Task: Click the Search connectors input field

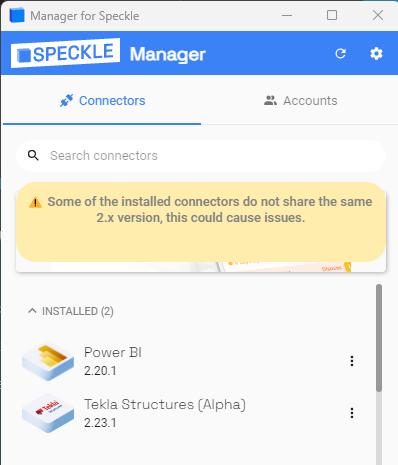Action: tap(201, 156)
